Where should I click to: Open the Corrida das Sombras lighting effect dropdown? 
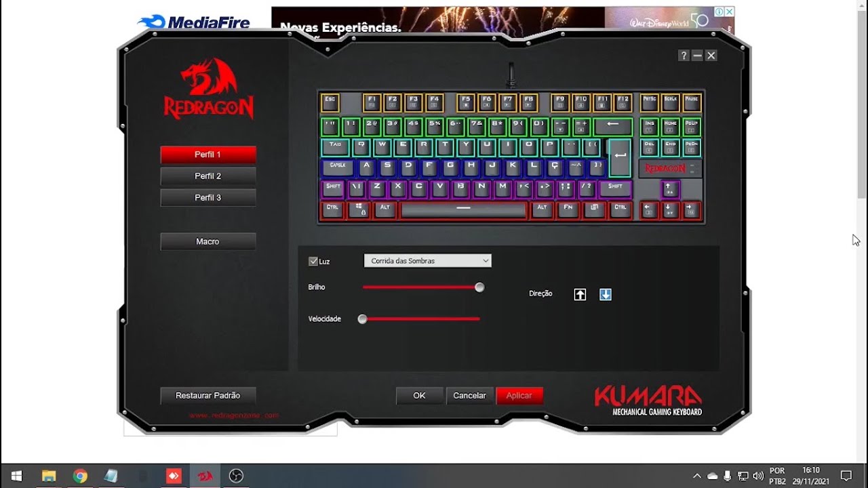[427, 261]
